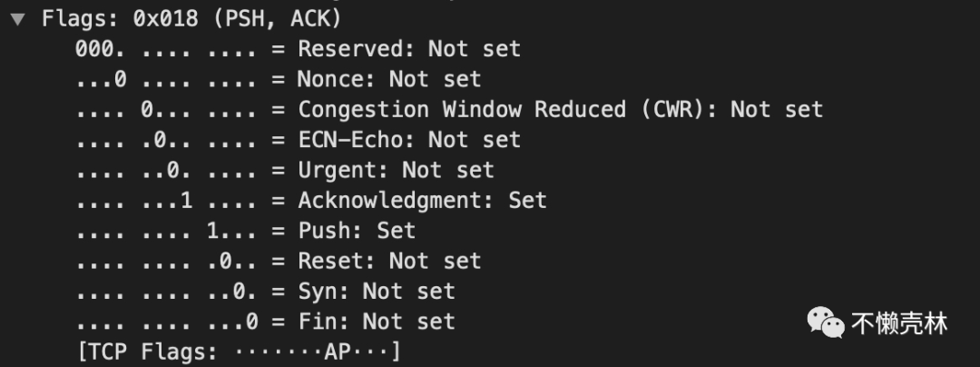Select the Acknowledgment: Set line
Screen dimensions: 980x367
click(x=310, y=200)
